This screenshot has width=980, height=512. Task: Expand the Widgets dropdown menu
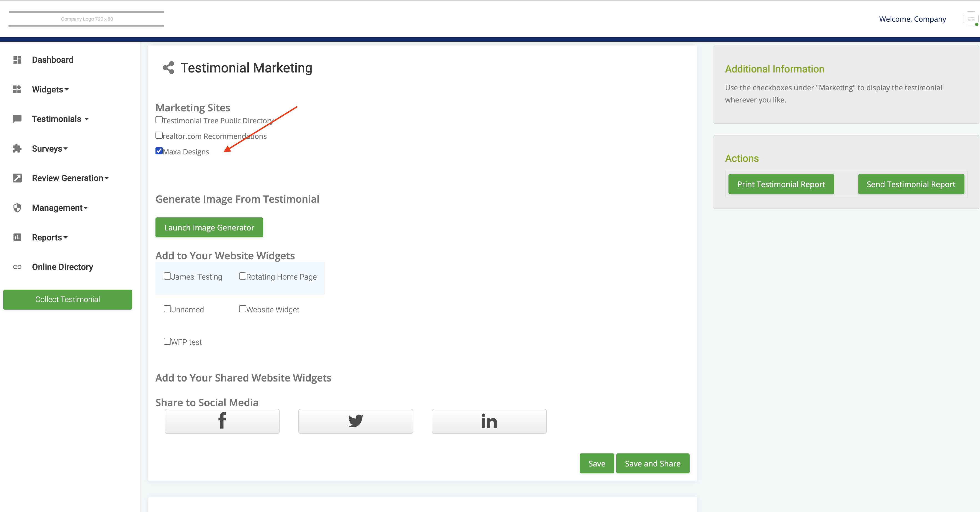tap(50, 89)
